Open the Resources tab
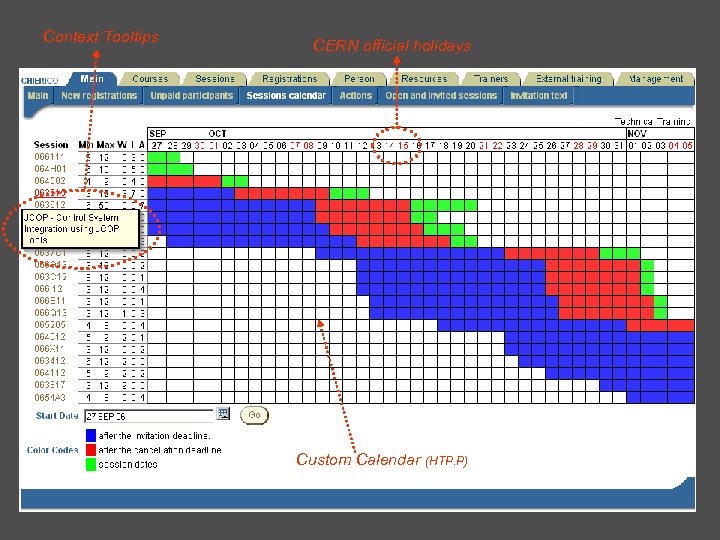This screenshot has height=540, width=720. 424,79
